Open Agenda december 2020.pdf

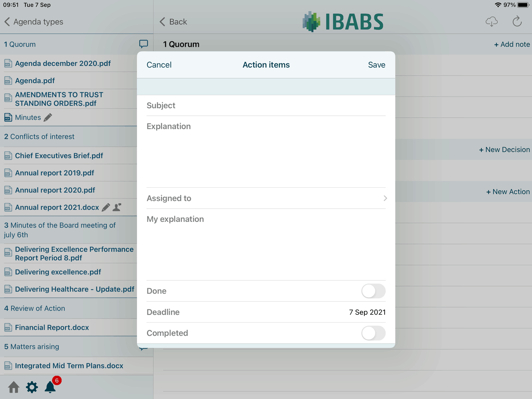point(63,63)
